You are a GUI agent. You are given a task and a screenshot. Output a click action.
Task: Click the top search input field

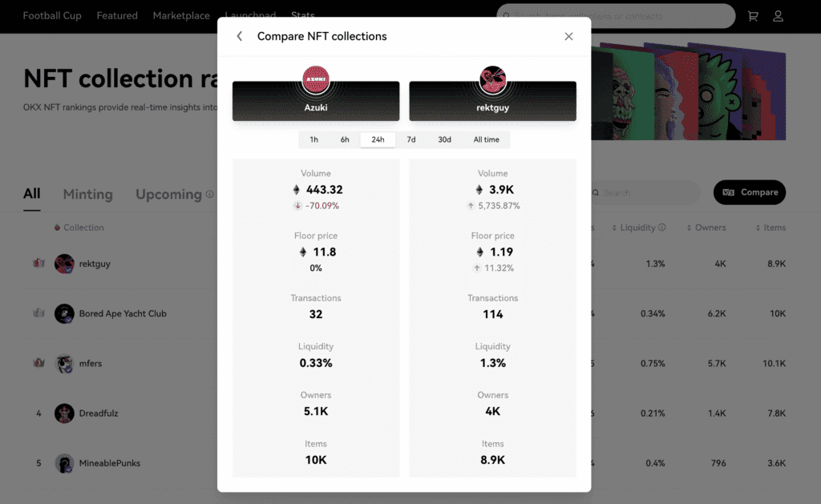[616, 16]
